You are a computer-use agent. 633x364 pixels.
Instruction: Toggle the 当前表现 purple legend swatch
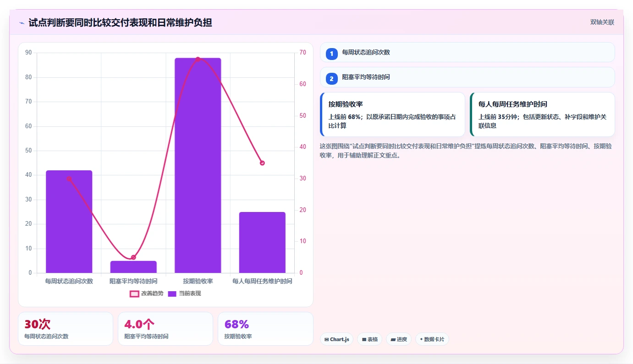click(x=172, y=293)
